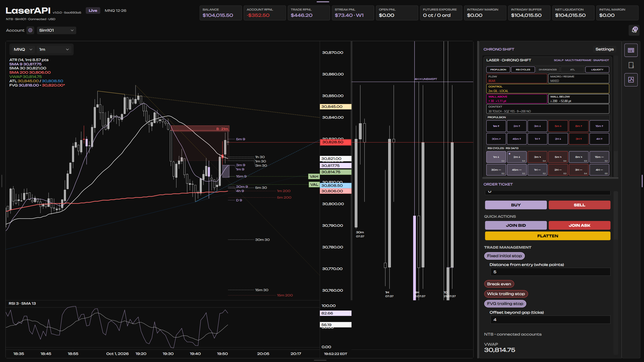Select the red 5m down propulsion tile
Image resolution: width=644 pixels, height=362 pixels.
(x=558, y=126)
